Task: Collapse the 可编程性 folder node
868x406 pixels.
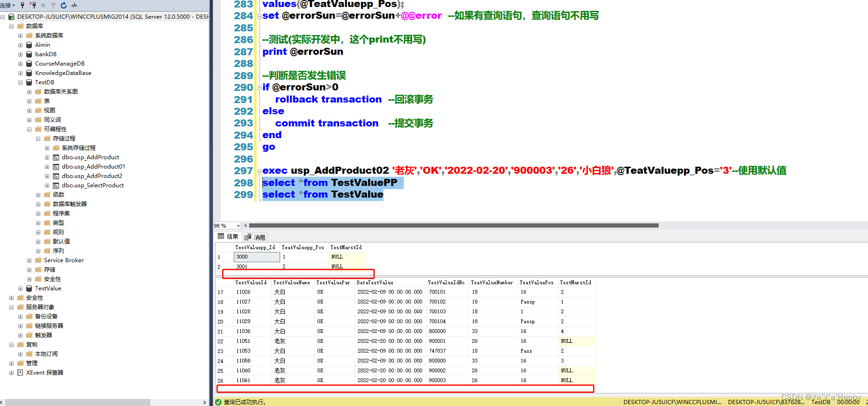Action: pos(29,129)
